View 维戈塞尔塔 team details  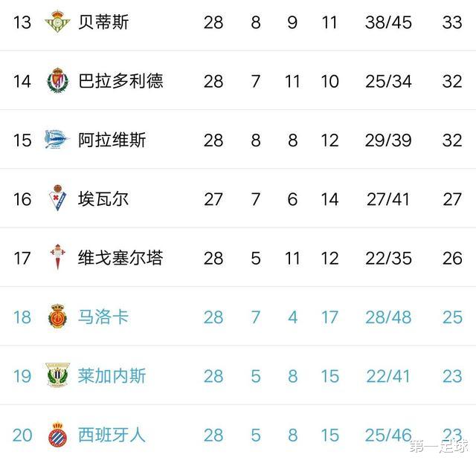tap(120, 257)
